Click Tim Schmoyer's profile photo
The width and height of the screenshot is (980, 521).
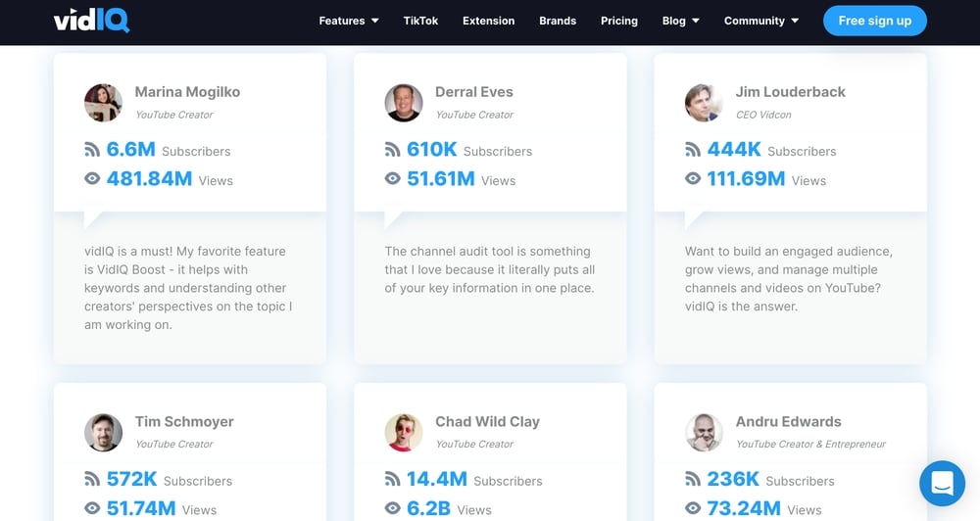103,432
